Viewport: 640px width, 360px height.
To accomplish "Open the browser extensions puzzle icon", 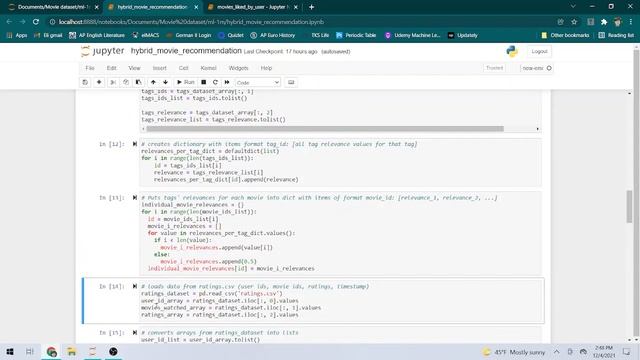I will [x=604, y=22].
